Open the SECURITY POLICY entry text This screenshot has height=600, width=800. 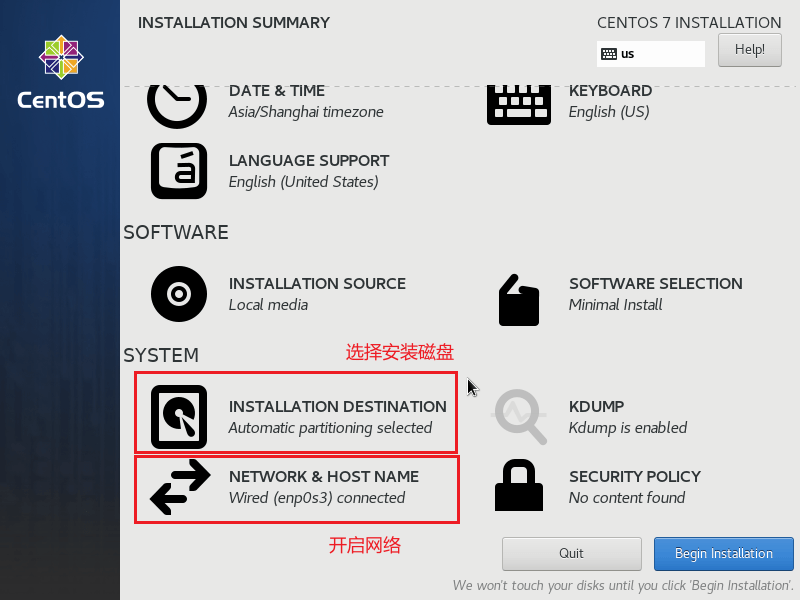[635, 477]
